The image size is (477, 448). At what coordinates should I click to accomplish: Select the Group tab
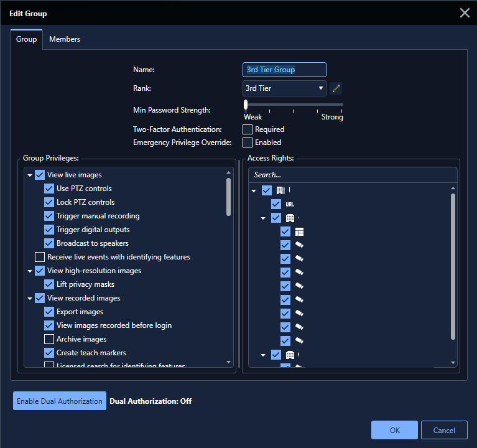[27, 39]
